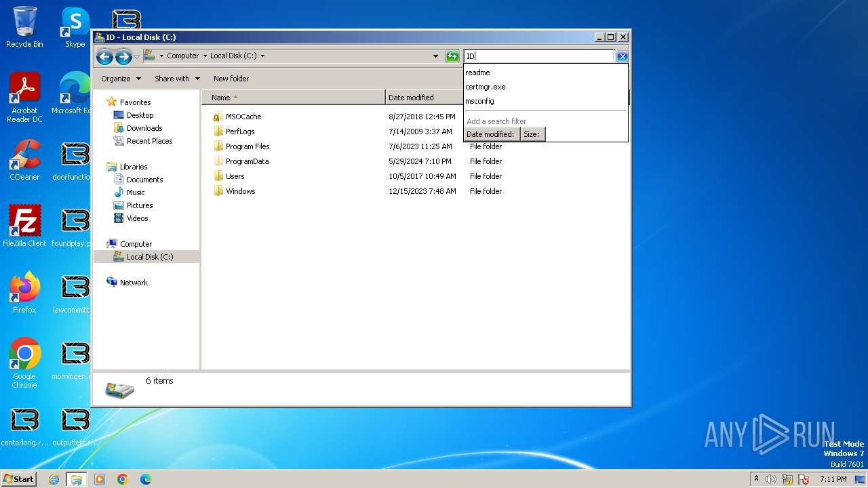Select Local Disk (C:) in navigation pane
This screenshot has height=488, width=868.
pyautogui.click(x=149, y=257)
